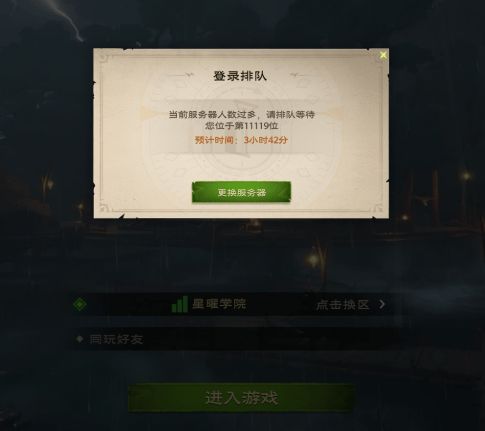Click the orange 预计时间 estimated time text

click(241, 140)
